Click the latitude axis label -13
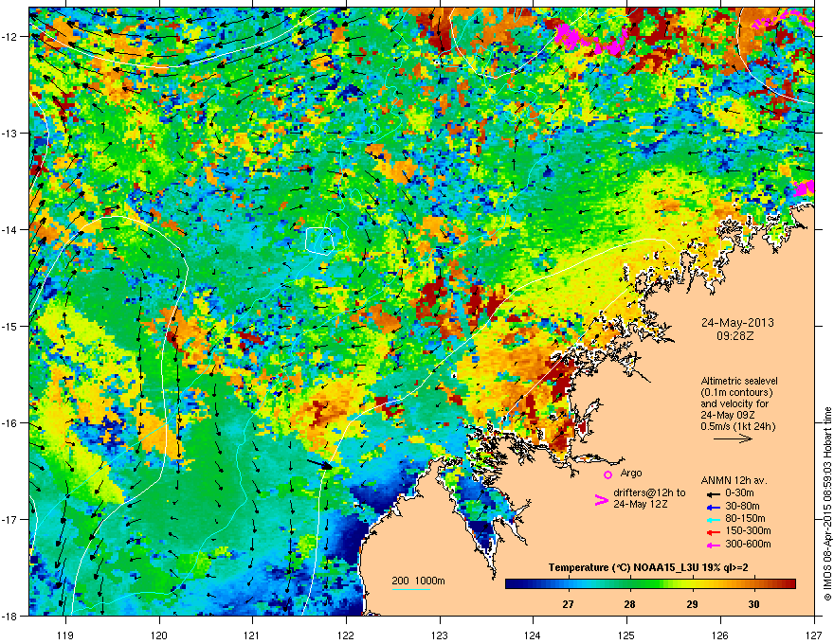Screen dimensions: 834x644 coord(10,134)
